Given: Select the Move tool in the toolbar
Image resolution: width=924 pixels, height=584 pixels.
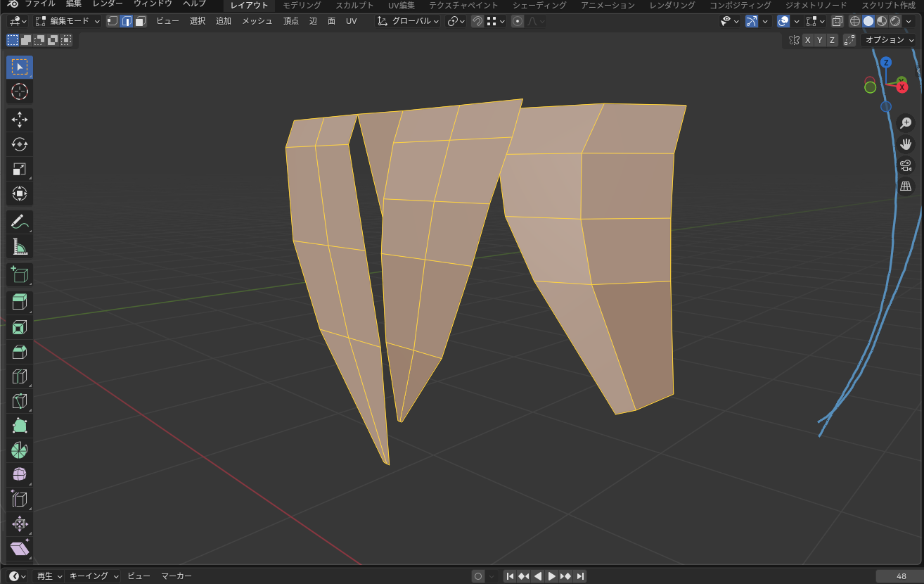Looking at the screenshot, I should (20, 120).
